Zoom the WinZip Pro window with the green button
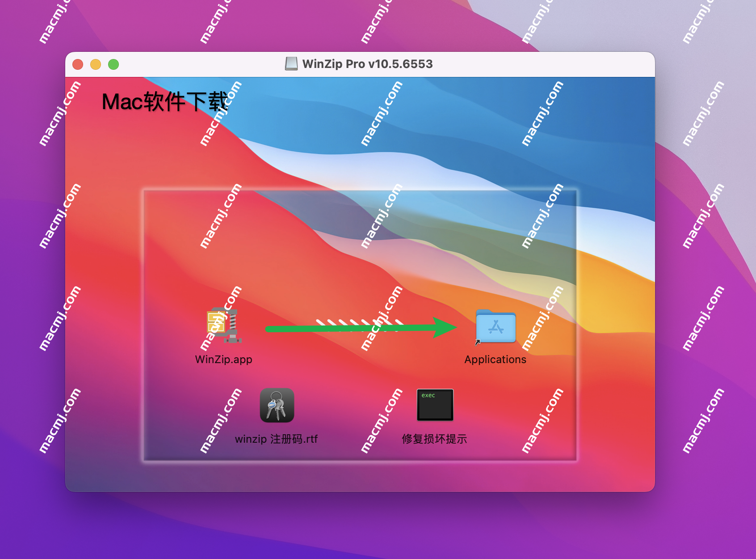Viewport: 756px width, 559px height. 113,64
